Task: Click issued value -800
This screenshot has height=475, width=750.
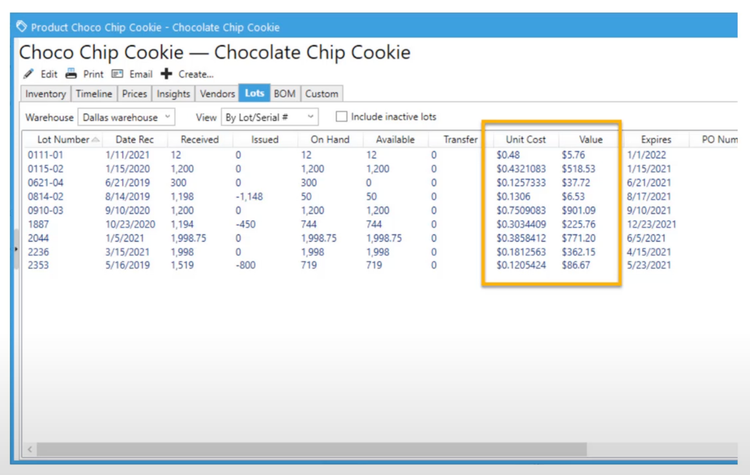Action: (245, 265)
